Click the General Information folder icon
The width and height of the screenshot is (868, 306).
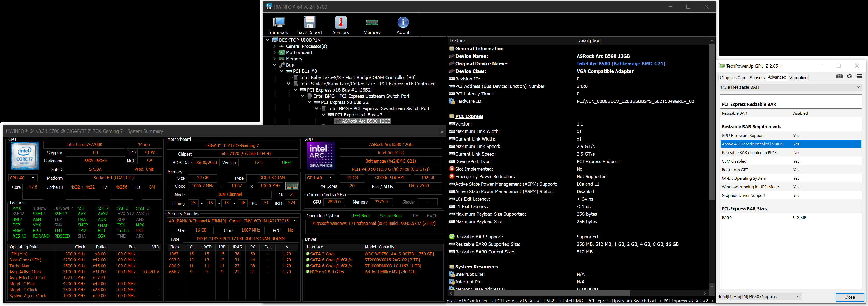tap(452, 48)
